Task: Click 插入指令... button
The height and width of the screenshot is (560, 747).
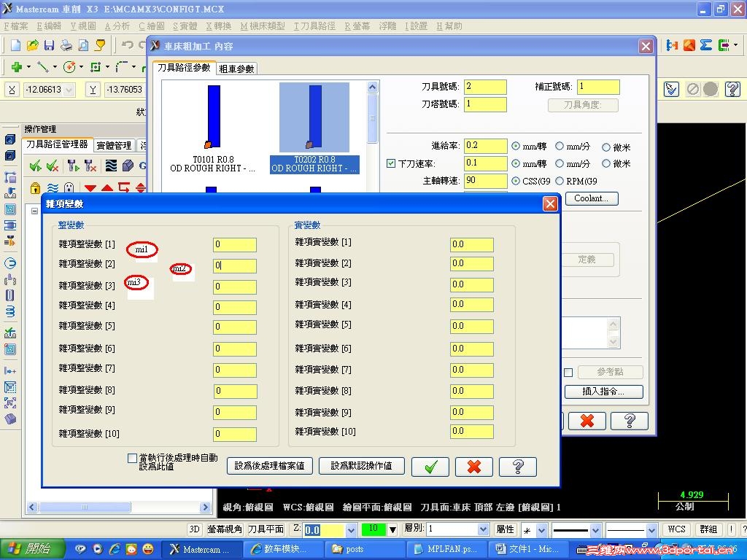Action: 603,392
